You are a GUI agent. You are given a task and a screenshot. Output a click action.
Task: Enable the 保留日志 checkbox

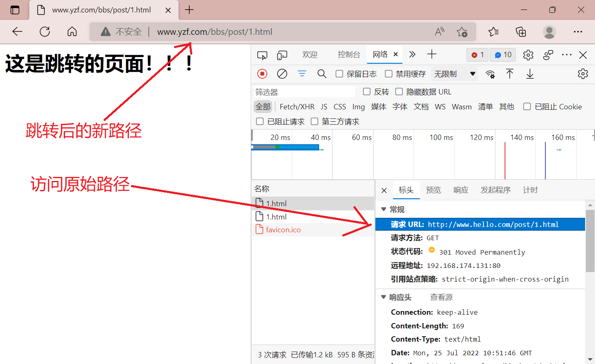(x=339, y=73)
